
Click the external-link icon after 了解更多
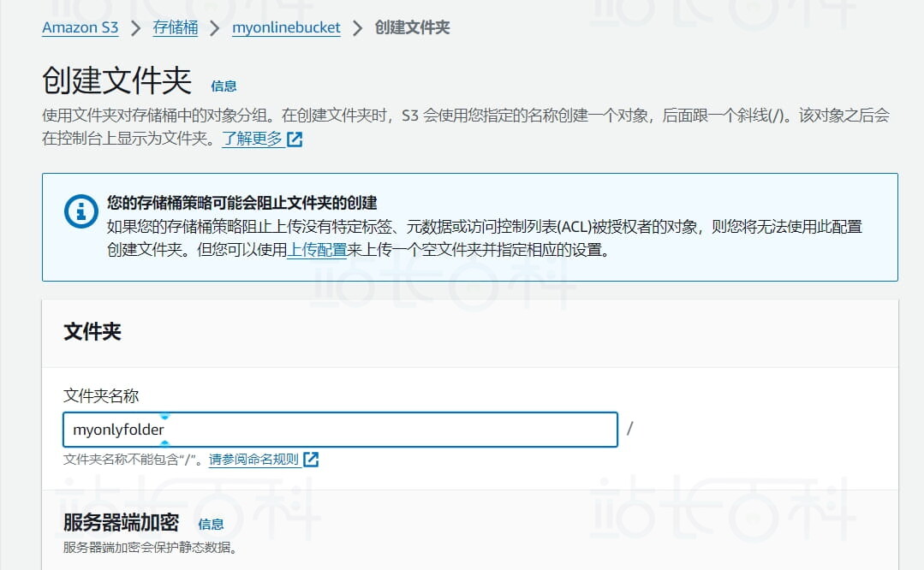(x=295, y=140)
